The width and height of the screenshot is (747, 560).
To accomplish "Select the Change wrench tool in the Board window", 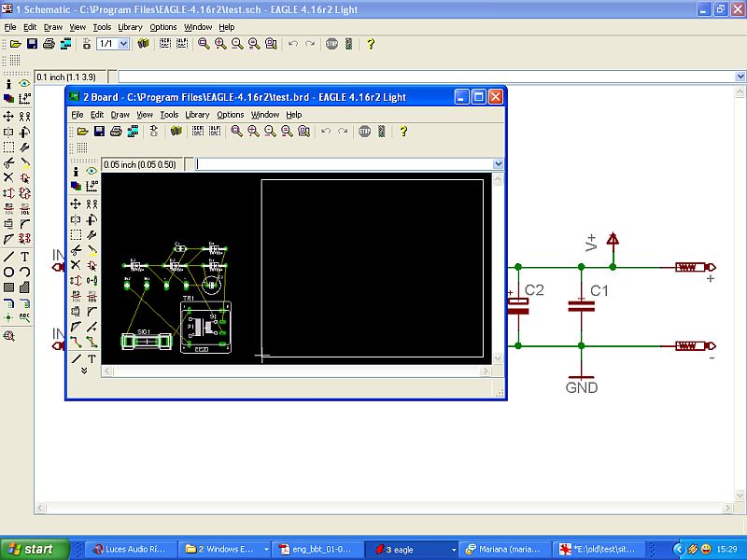I will click(92, 235).
